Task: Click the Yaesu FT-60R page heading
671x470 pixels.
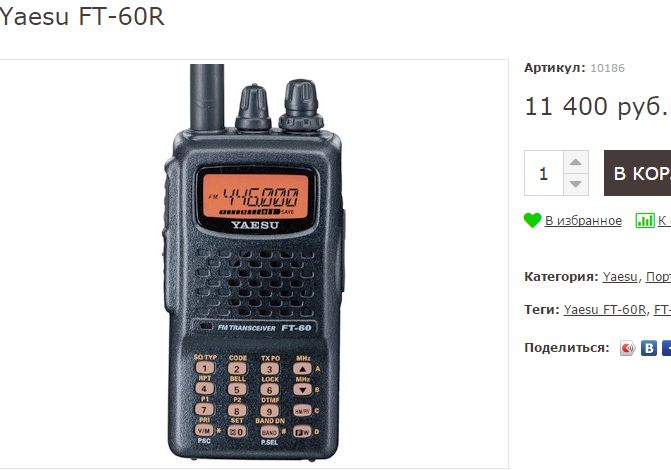Action: 82,17
